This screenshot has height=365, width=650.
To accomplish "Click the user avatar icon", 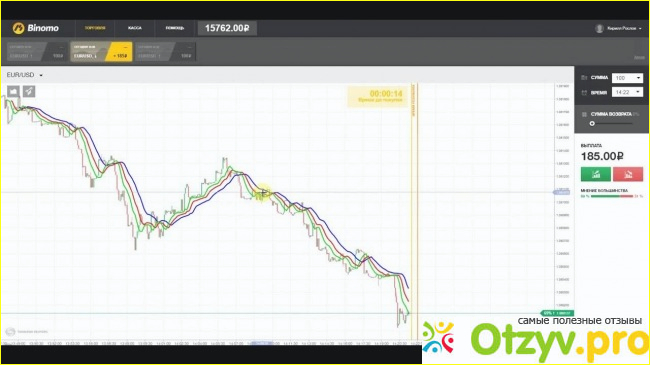I will pos(599,28).
